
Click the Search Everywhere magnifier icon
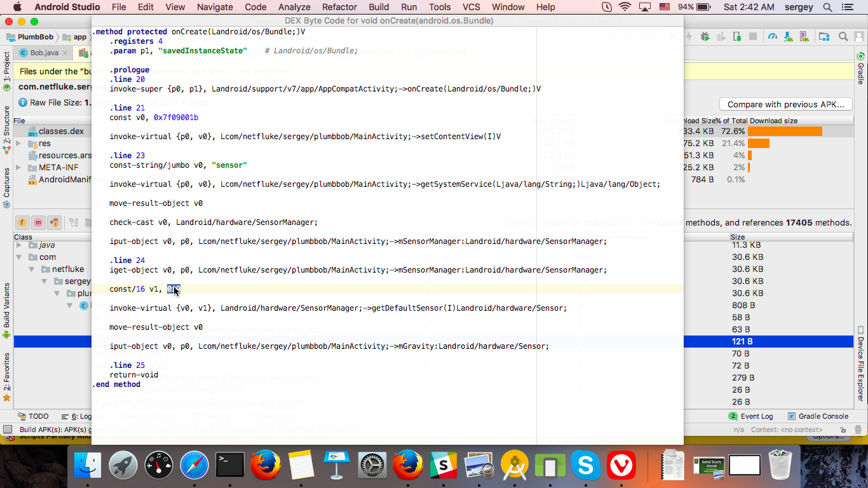point(843,37)
